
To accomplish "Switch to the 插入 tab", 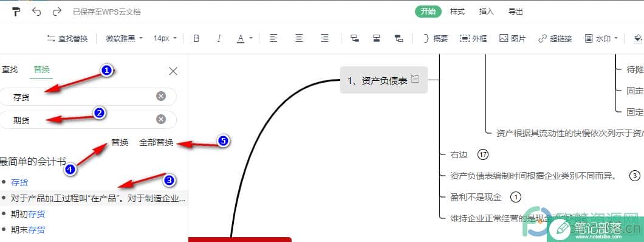I will (486, 12).
